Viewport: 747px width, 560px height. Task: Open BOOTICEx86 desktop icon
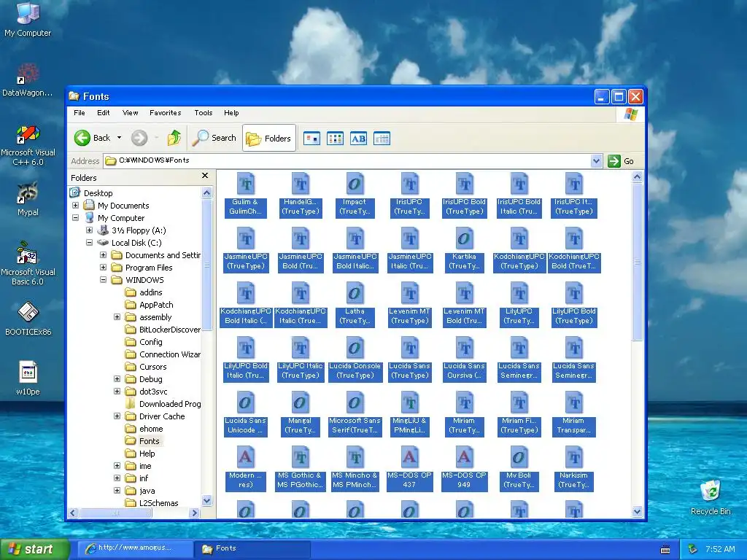(x=28, y=319)
